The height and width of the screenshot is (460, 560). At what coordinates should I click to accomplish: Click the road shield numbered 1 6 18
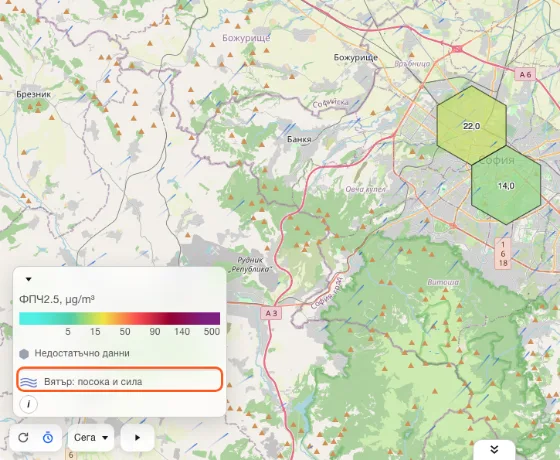tap(503, 254)
